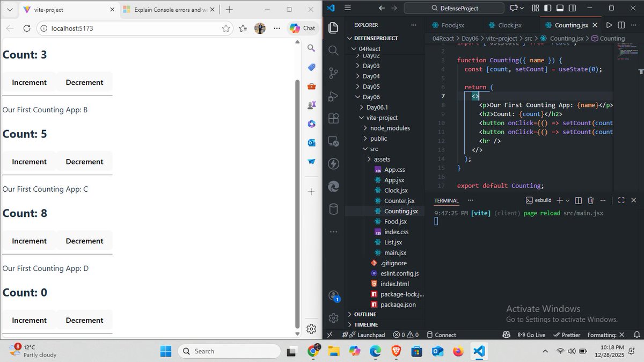Screen dimensions: 644x362
Task: Select the Counting.jsx editor tab
Action: coord(571,25)
